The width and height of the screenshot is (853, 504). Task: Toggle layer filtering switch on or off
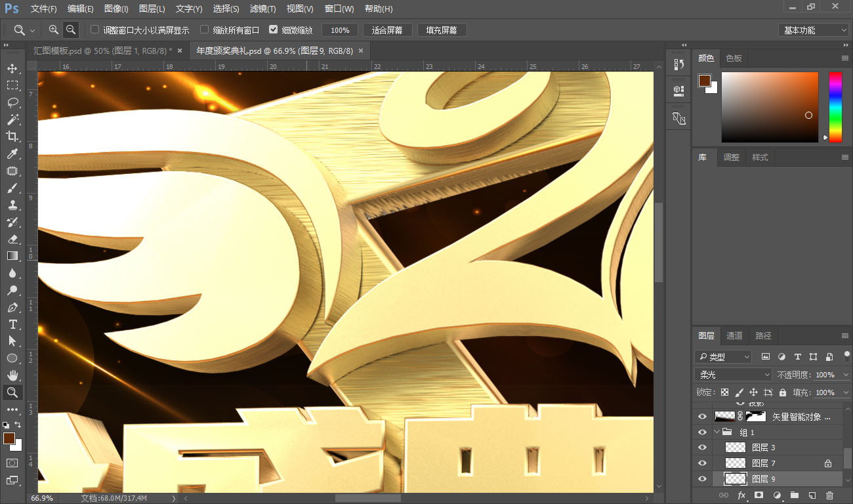click(847, 356)
